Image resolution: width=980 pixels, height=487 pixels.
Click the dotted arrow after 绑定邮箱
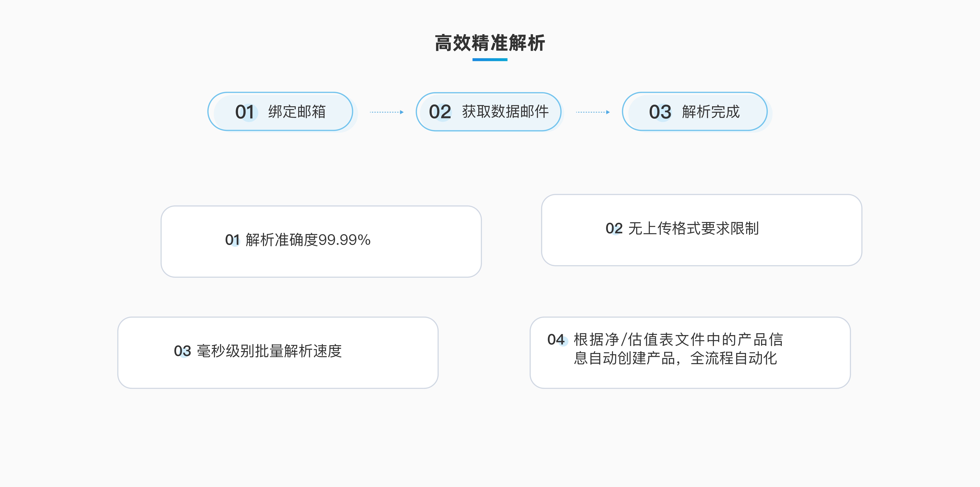point(387,112)
